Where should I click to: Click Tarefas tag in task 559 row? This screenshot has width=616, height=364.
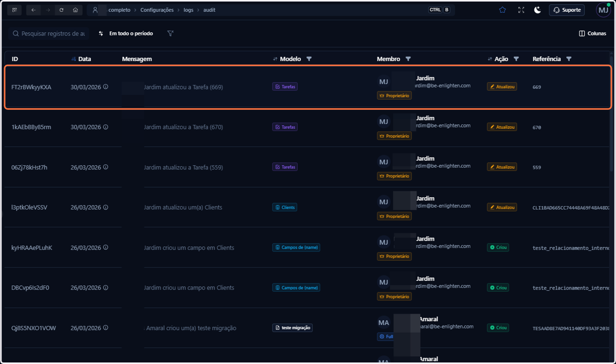[285, 167]
